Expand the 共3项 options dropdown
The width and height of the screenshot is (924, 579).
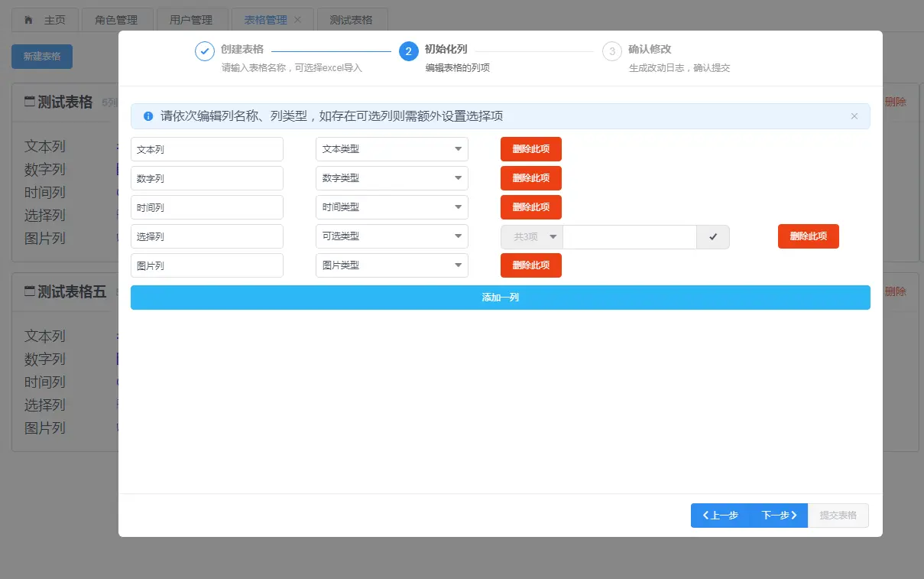531,236
